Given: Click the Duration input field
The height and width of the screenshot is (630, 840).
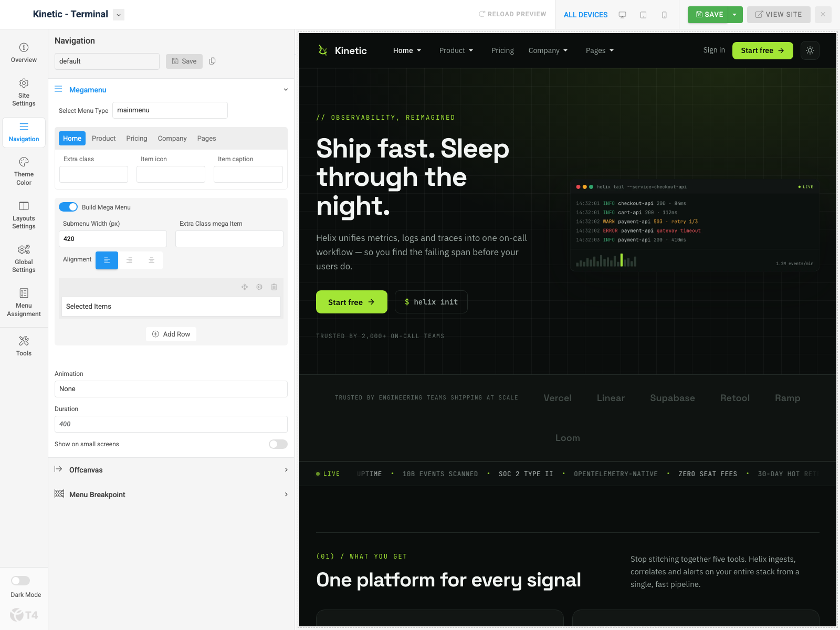Looking at the screenshot, I should tap(171, 424).
